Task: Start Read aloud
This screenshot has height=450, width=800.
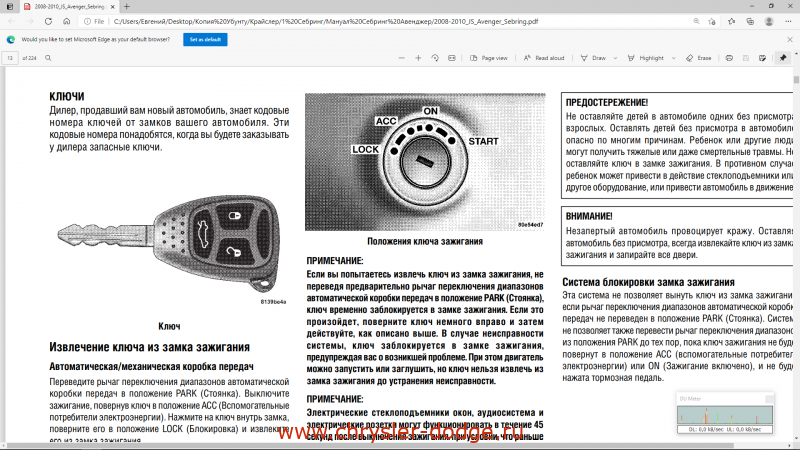Action: point(544,58)
